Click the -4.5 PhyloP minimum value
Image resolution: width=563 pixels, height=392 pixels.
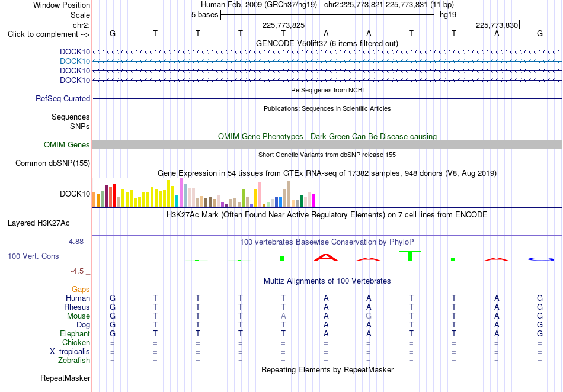coord(77,271)
